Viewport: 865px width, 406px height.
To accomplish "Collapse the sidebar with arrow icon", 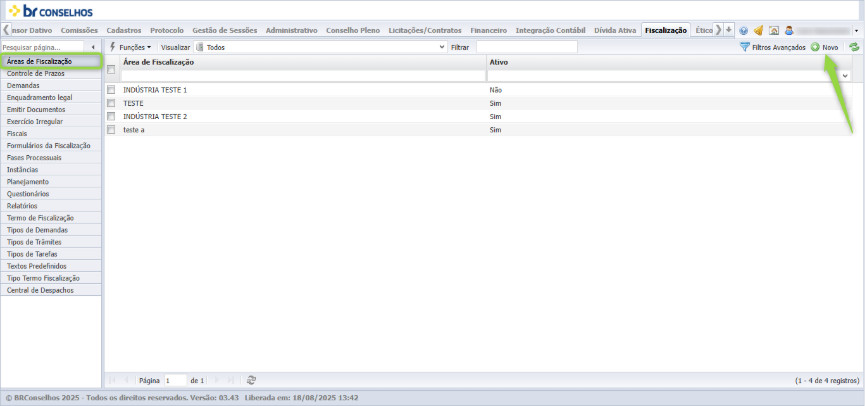I will [x=93, y=47].
